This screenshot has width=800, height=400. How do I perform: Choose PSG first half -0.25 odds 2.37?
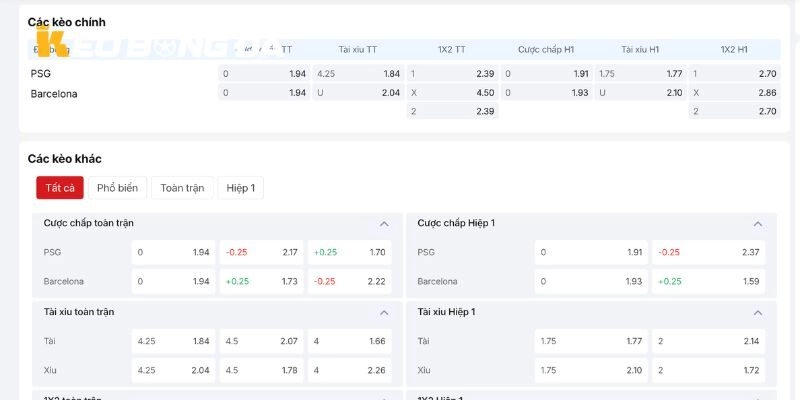pos(708,252)
